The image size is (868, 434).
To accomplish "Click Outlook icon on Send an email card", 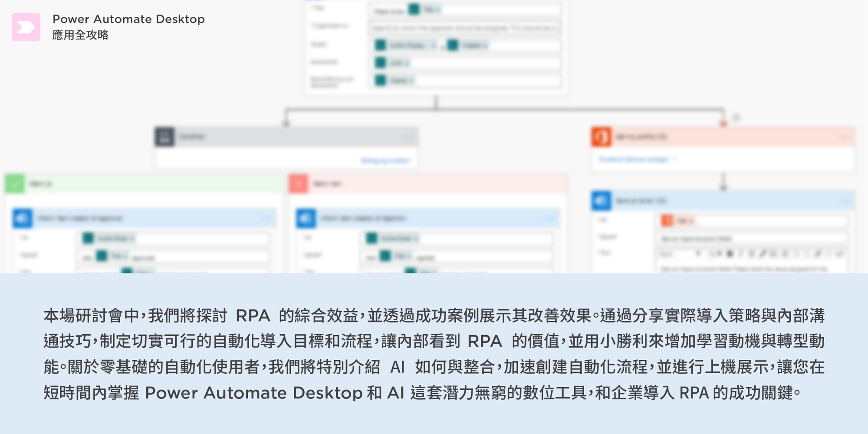I will pyautogui.click(x=601, y=201).
